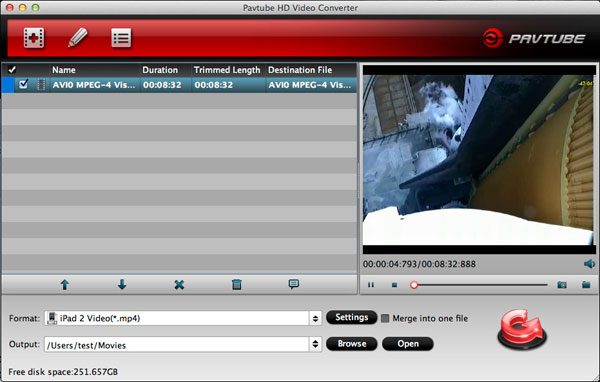This screenshot has height=382, width=600.
Task: Click the video preview frame
Action: click(479, 160)
